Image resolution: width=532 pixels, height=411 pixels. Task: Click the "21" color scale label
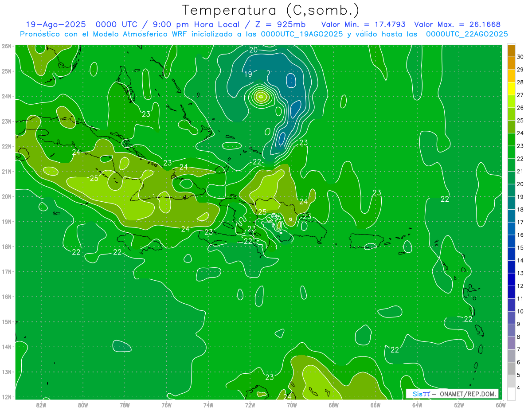[520, 171]
